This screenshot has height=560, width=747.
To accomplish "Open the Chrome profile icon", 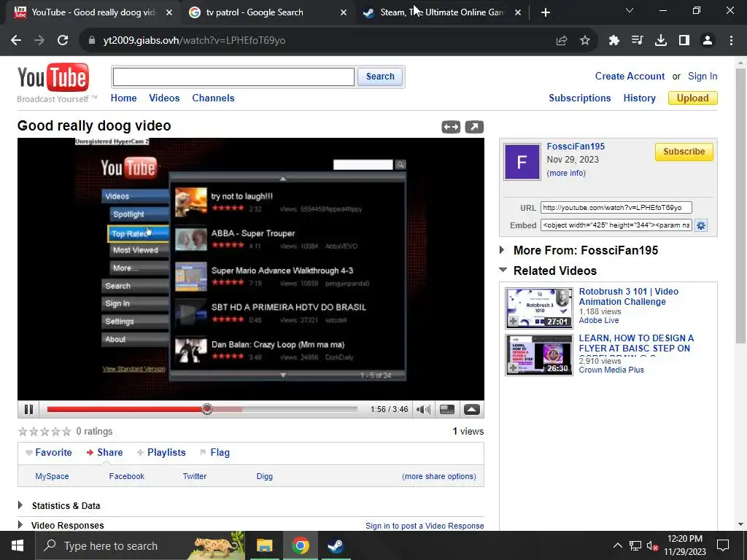I will [708, 41].
